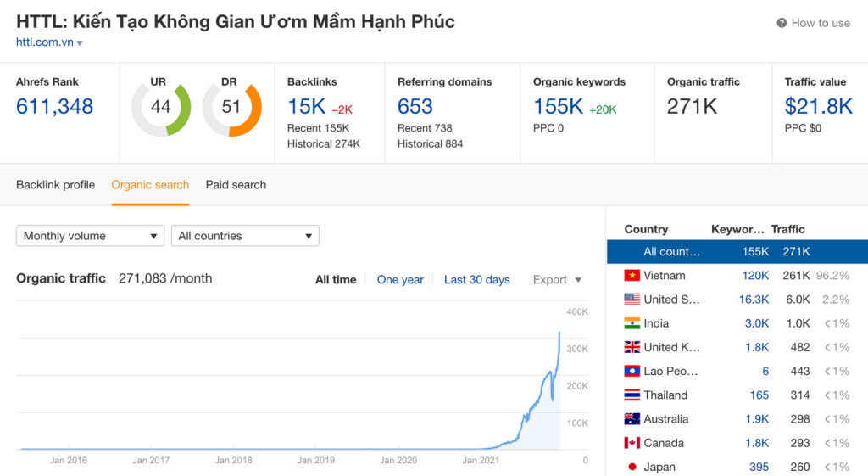Open the Monthly volume dropdown

(x=90, y=236)
